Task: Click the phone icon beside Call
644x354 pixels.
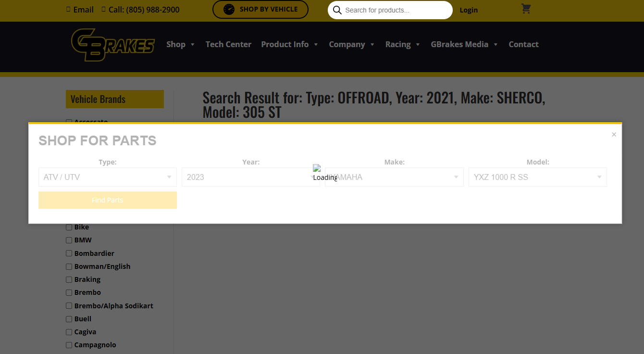Action: [x=104, y=10]
